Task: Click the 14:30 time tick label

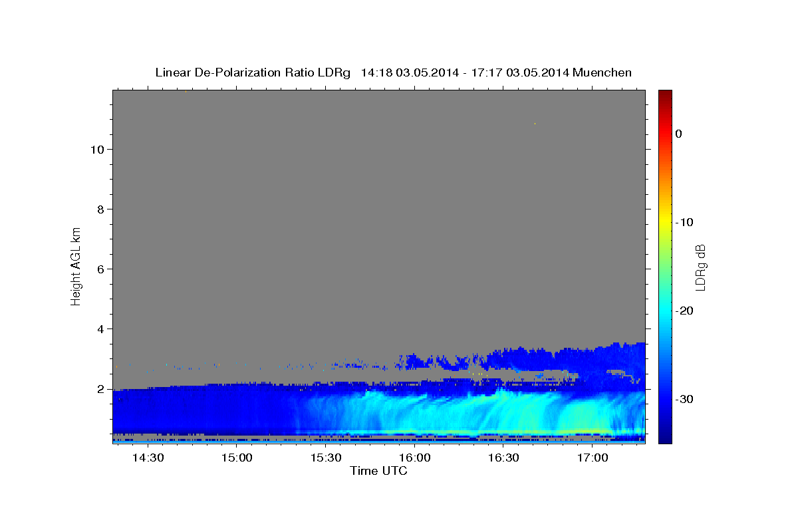Action: [x=148, y=458]
